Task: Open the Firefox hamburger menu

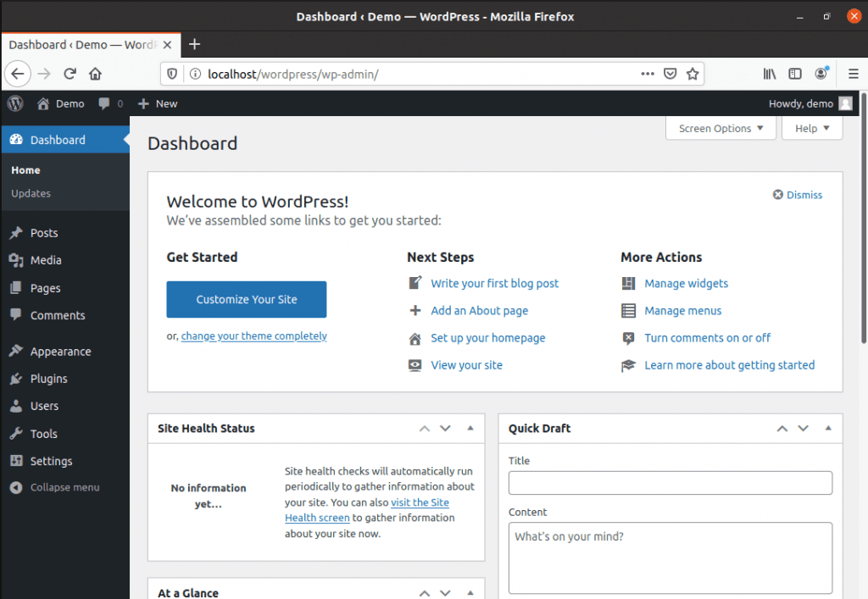Action: point(853,74)
